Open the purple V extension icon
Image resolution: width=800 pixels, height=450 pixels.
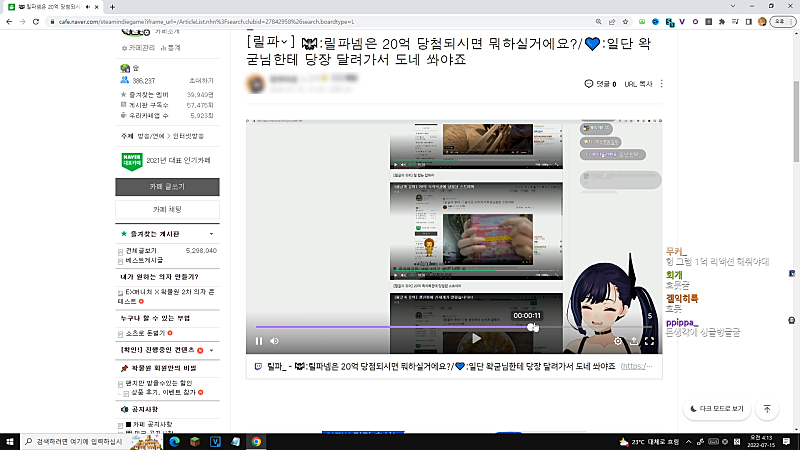[682, 21]
